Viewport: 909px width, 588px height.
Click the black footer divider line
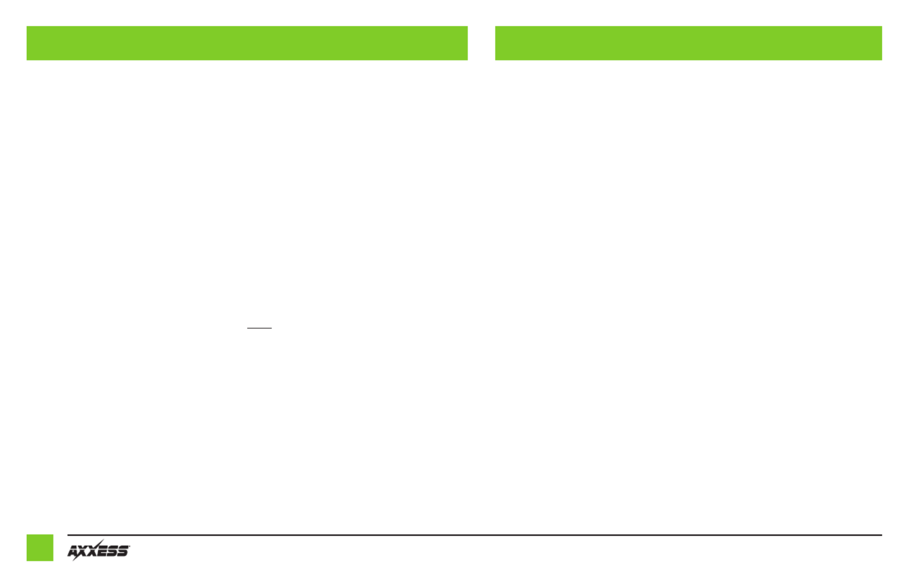[x=475, y=535]
